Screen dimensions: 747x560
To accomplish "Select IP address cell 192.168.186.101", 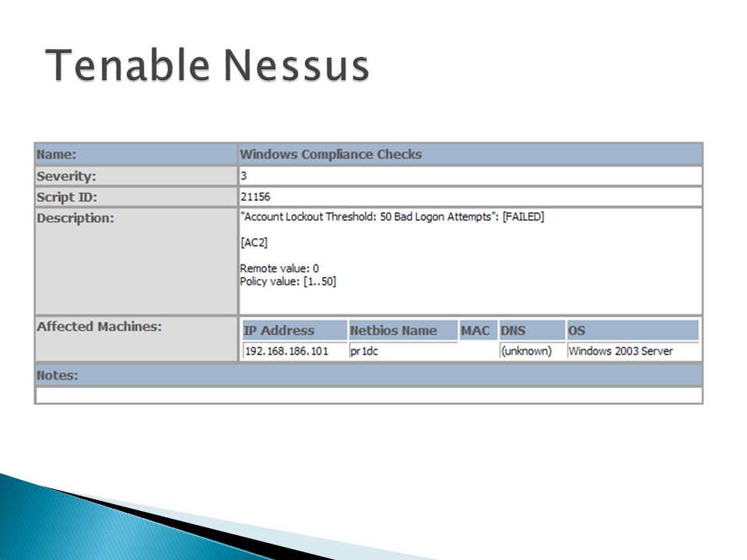I will pyautogui.click(x=295, y=351).
